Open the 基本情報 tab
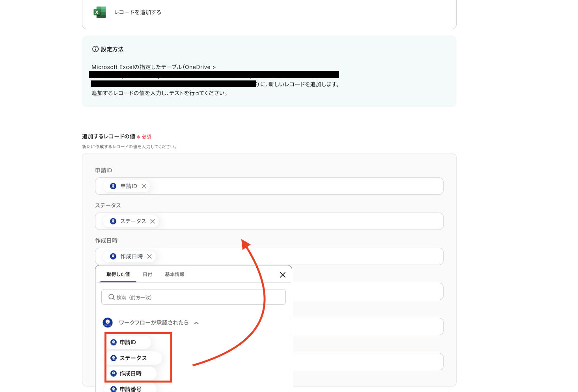The image size is (578, 392). point(175,274)
